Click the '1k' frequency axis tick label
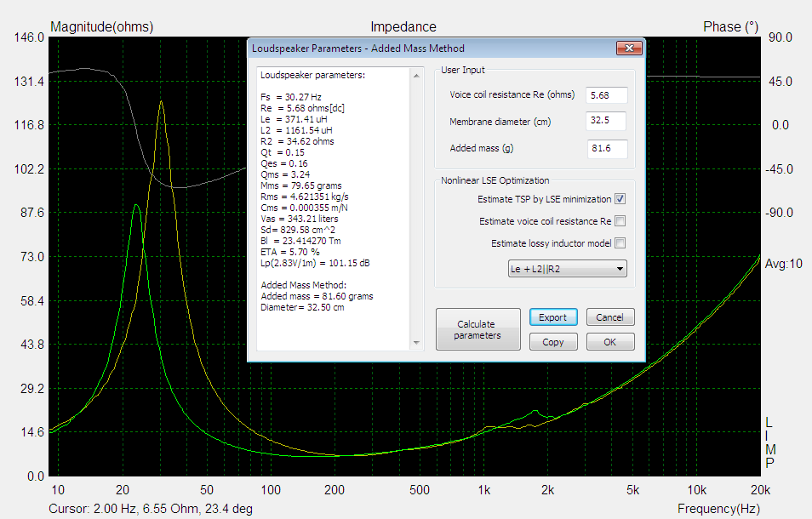Screen dimensions: 812x519 (483, 490)
